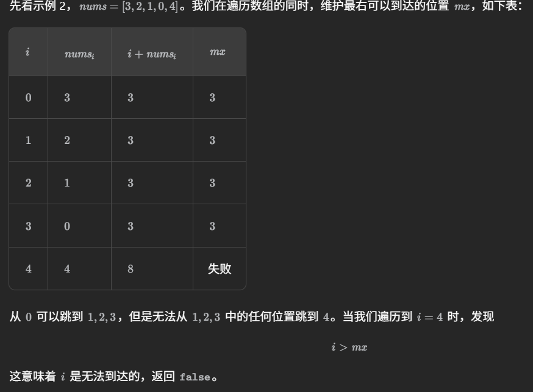Image resolution: width=533 pixels, height=392 pixels.
Task: Click the inline code "false" at the bottom
Action: pyautogui.click(x=195, y=377)
